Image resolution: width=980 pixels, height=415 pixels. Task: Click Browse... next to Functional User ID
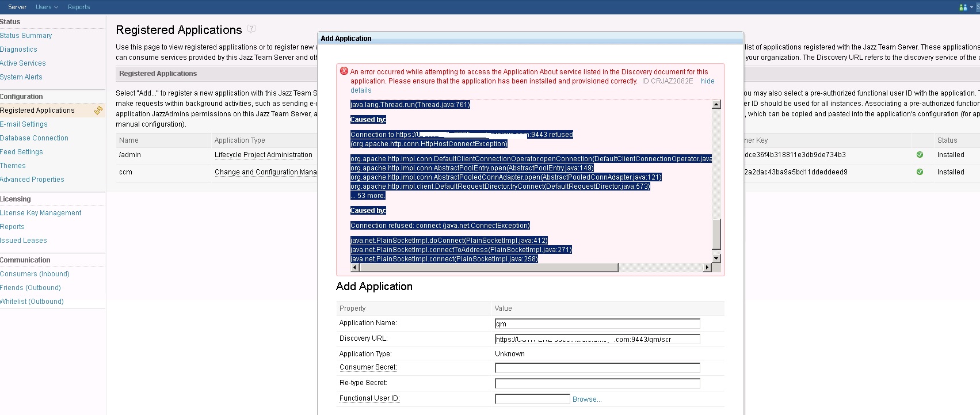(587, 399)
